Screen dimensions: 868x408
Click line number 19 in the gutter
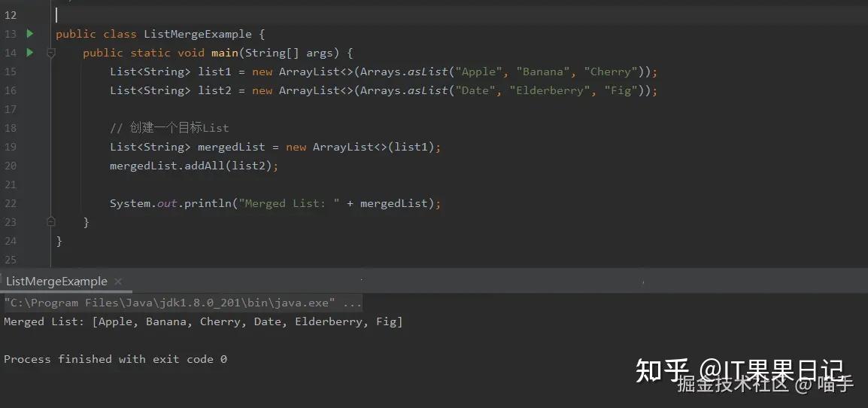point(10,147)
